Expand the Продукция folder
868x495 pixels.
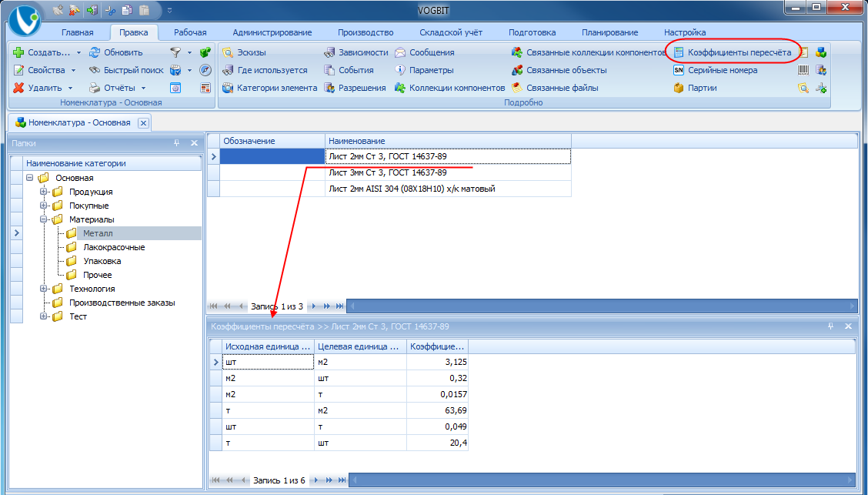click(x=43, y=192)
